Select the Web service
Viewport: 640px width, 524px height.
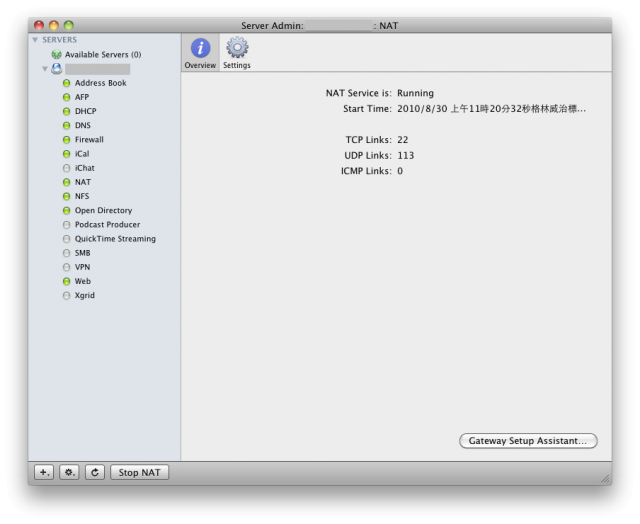click(82, 281)
